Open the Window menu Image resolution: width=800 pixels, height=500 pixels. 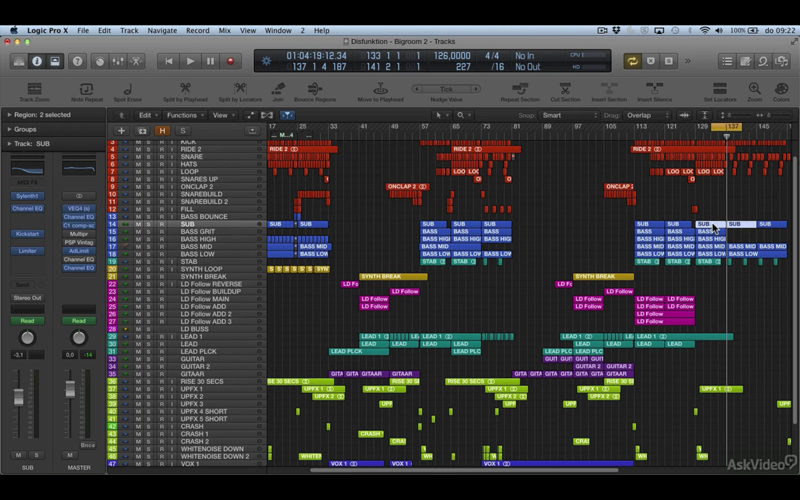278,31
